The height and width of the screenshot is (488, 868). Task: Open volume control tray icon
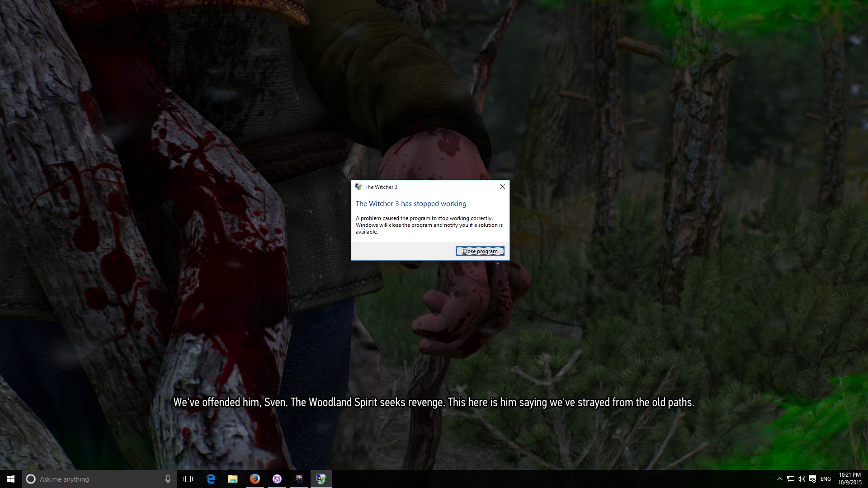[x=801, y=479]
